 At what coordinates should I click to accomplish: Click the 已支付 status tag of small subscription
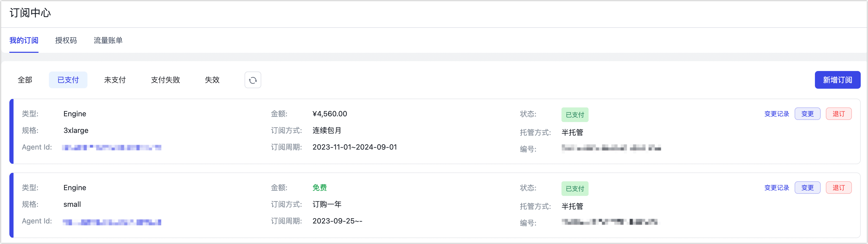(x=575, y=189)
